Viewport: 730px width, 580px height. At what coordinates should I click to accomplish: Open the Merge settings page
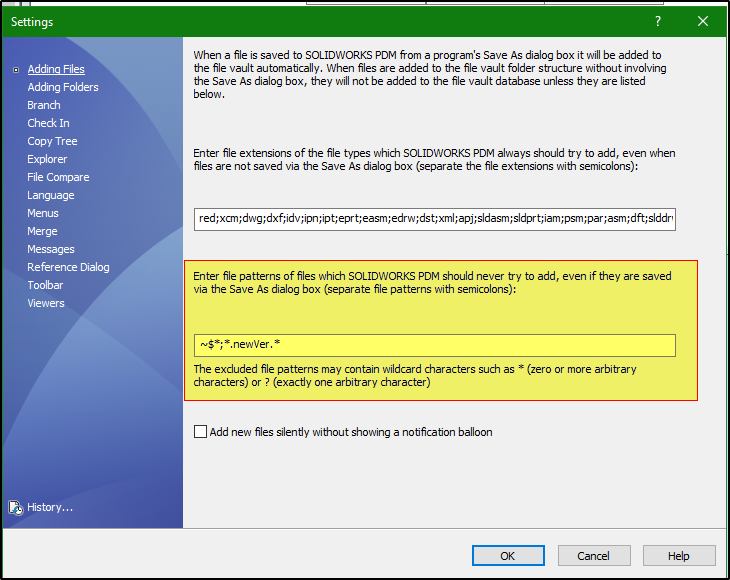tap(42, 231)
